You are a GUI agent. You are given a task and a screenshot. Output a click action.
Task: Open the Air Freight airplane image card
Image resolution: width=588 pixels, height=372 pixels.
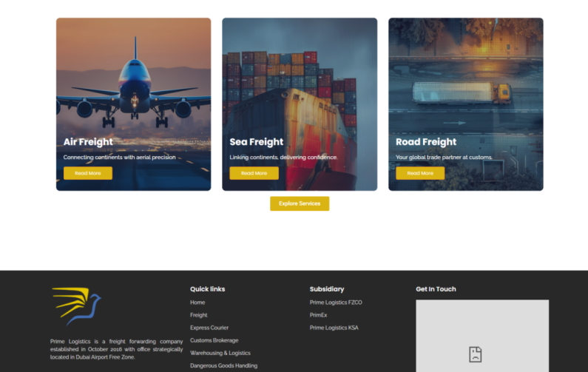tap(133, 81)
